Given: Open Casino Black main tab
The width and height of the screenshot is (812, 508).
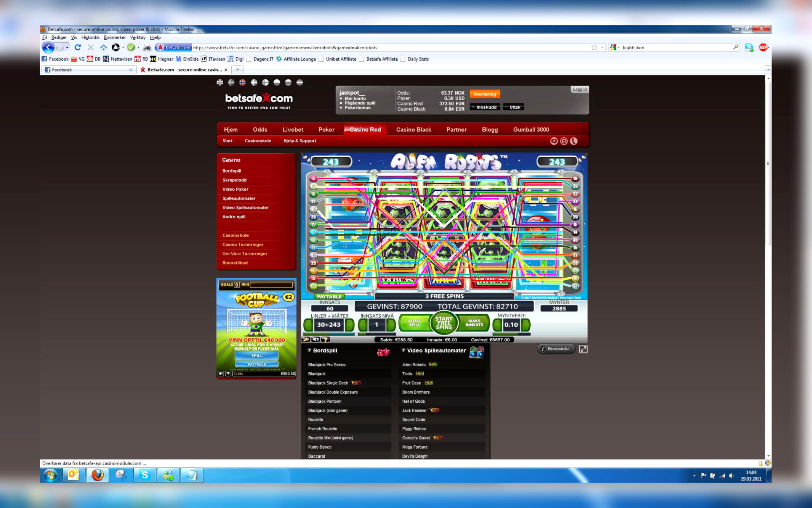Looking at the screenshot, I should point(413,130).
